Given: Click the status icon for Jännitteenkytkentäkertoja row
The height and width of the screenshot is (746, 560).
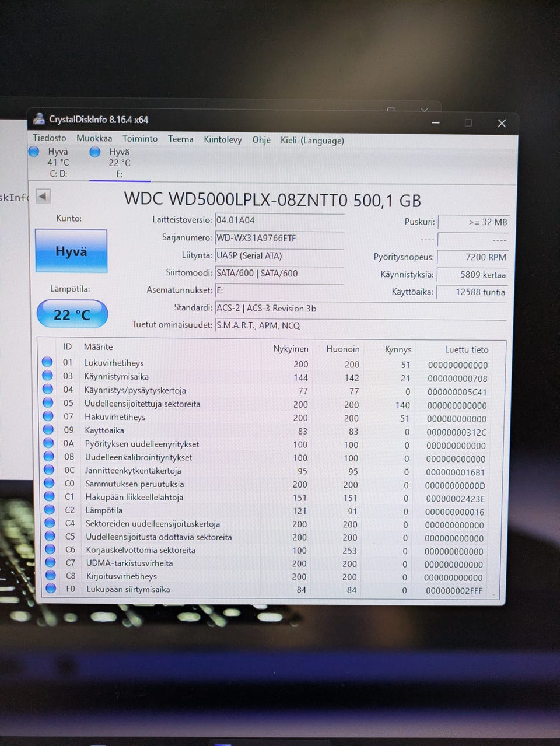Looking at the screenshot, I should click(49, 470).
